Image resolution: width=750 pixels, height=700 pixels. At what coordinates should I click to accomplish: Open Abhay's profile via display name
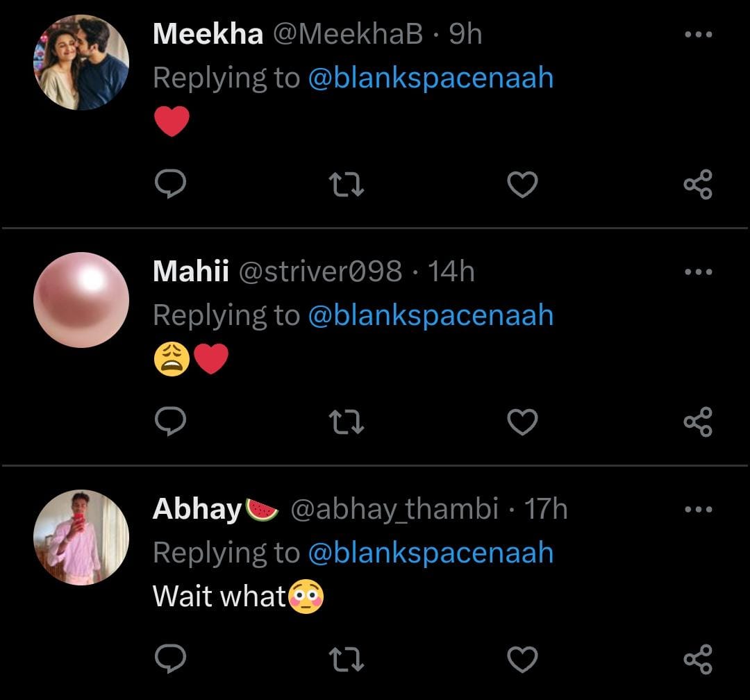click(197, 509)
